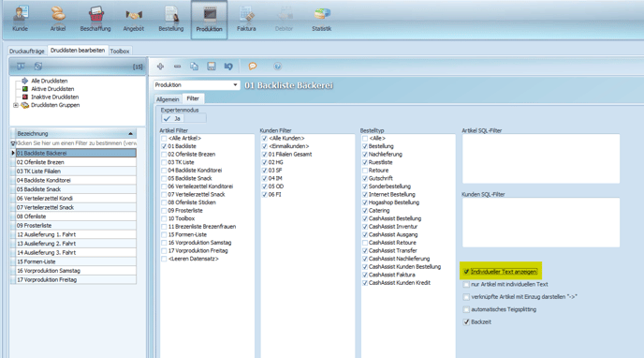Open the Allgemein tab
The height and width of the screenshot is (358, 644).
pyautogui.click(x=168, y=99)
